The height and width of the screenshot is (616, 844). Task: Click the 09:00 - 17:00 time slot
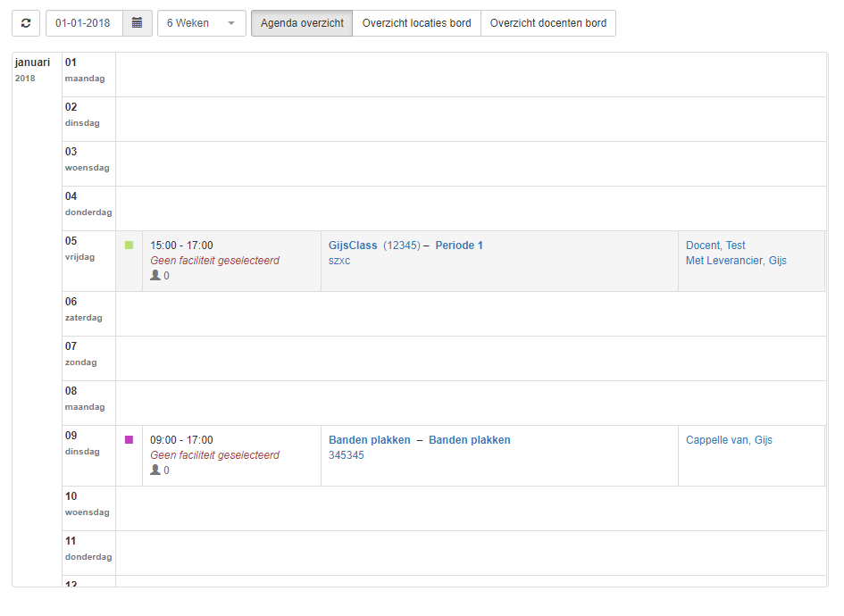click(181, 440)
